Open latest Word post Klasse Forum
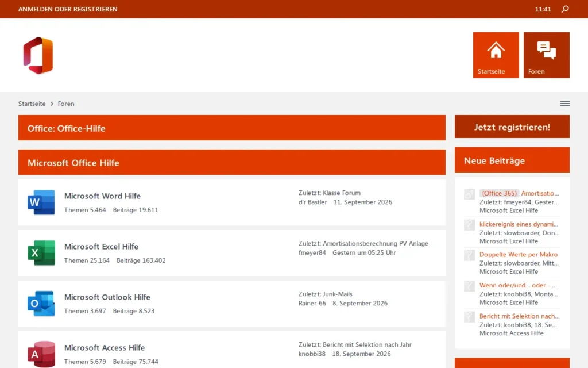The height and width of the screenshot is (368, 588). (342, 193)
